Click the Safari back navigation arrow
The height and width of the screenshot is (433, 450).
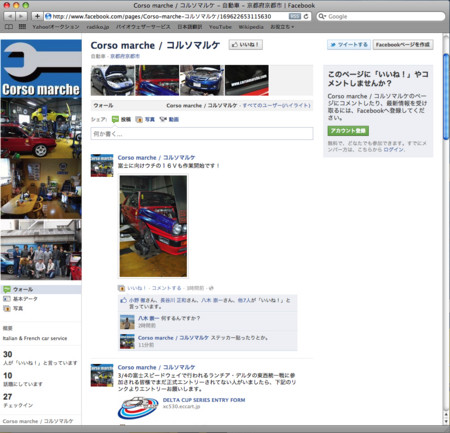pos(10,16)
